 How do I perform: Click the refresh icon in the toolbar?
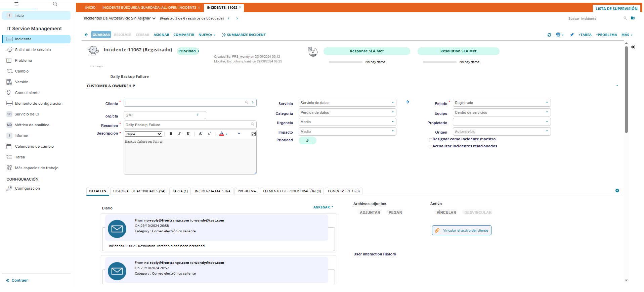(x=549, y=35)
